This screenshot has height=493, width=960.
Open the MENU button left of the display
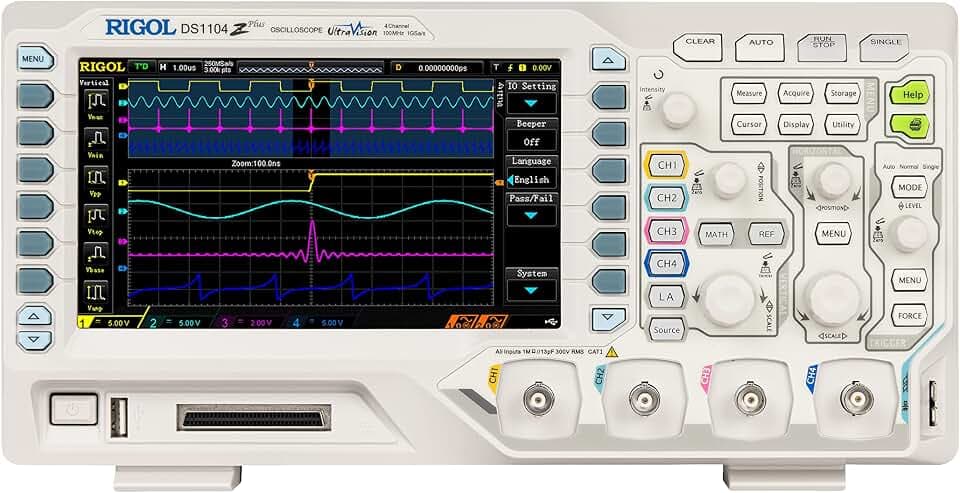pos(35,59)
